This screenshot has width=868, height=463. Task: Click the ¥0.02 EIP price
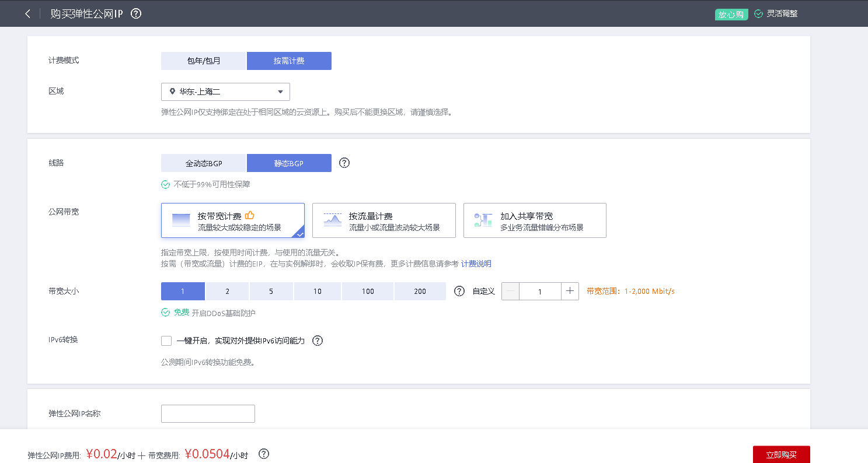coord(102,454)
